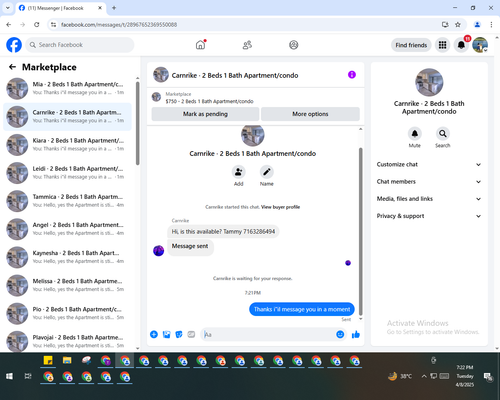
Task: Open the emoji picker smiley
Action: pyautogui.click(x=340, y=334)
